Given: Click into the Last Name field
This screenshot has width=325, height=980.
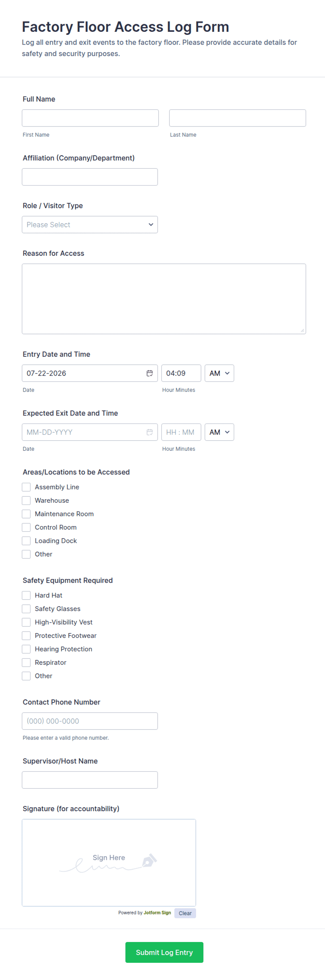Looking at the screenshot, I should 238,118.
